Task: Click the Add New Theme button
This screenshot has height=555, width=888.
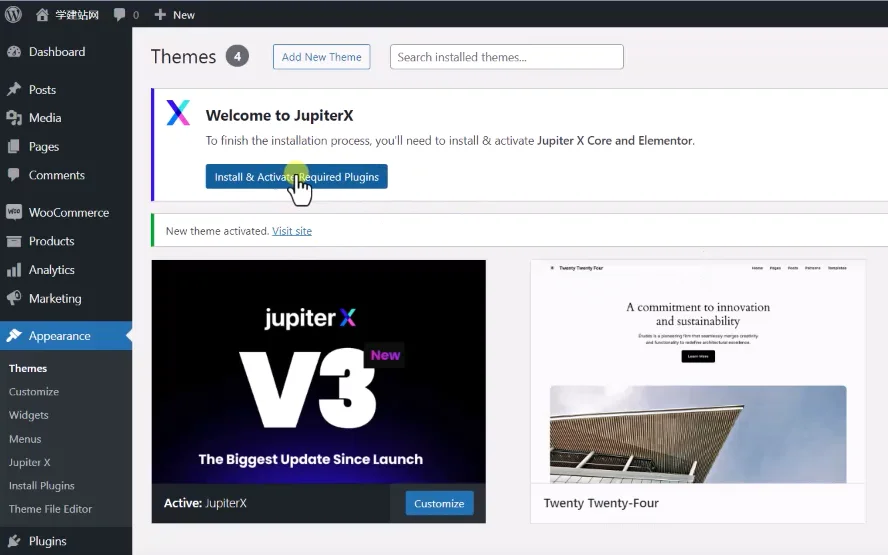Action: click(322, 57)
